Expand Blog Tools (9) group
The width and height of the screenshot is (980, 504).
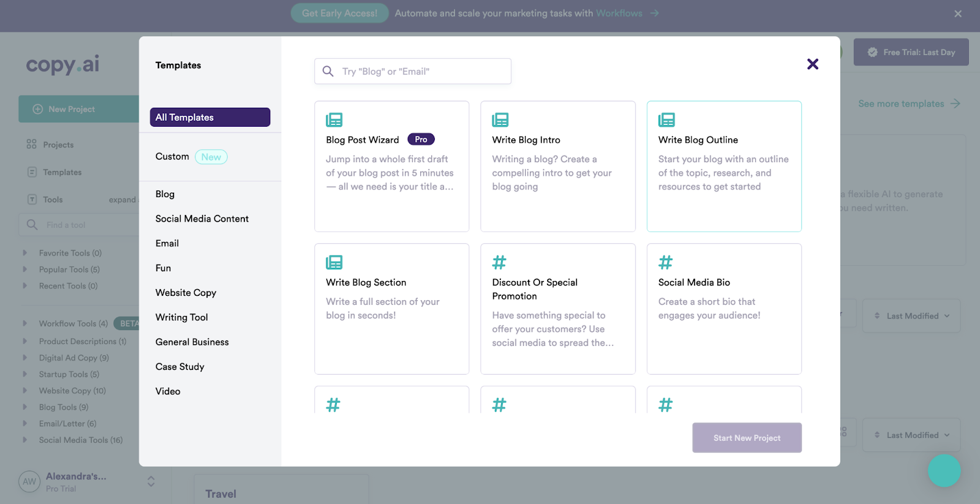[25, 407]
